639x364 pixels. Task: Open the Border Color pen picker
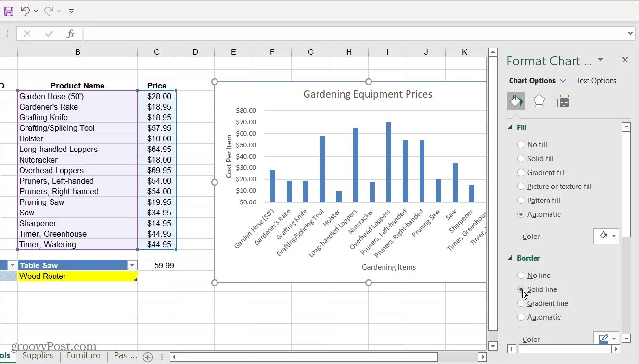pyautogui.click(x=606, y=339)
